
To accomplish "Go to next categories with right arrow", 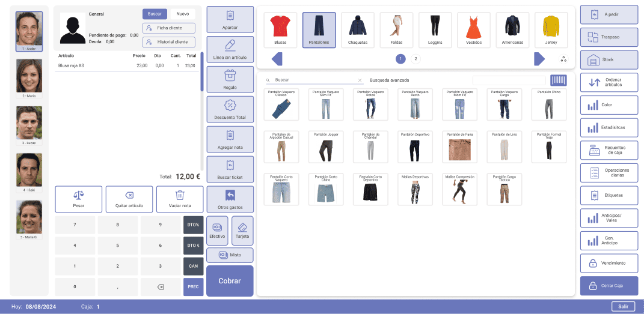I will [x=539, y=59].
